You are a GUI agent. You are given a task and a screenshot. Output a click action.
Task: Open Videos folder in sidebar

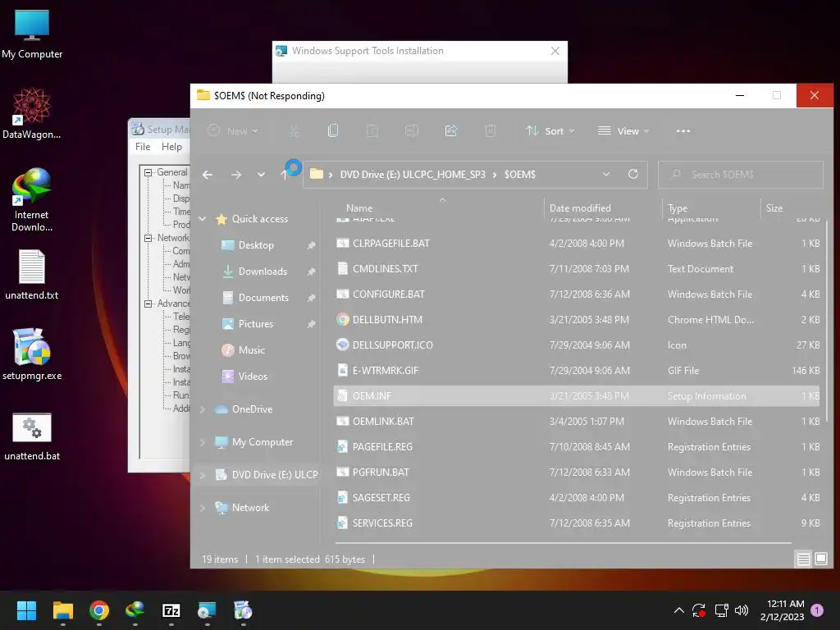coord(253,377)
